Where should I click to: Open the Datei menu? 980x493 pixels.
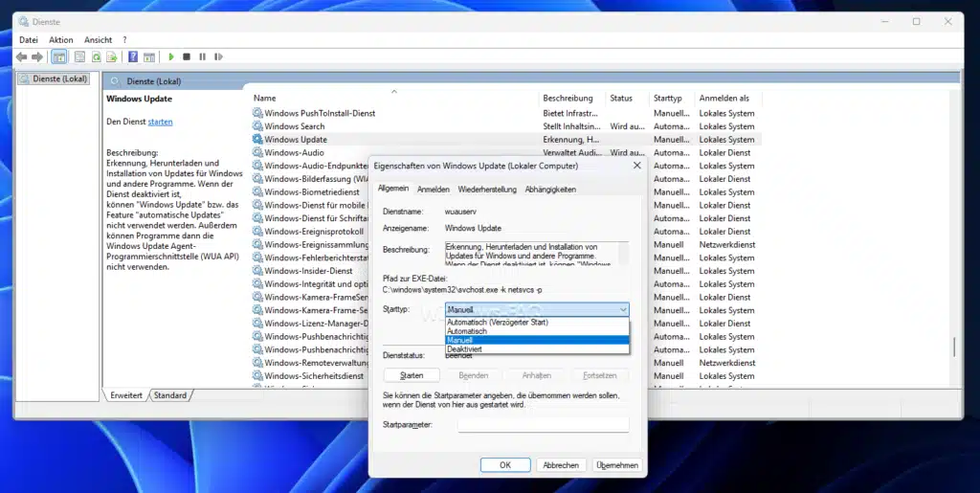tap(29, 40)
